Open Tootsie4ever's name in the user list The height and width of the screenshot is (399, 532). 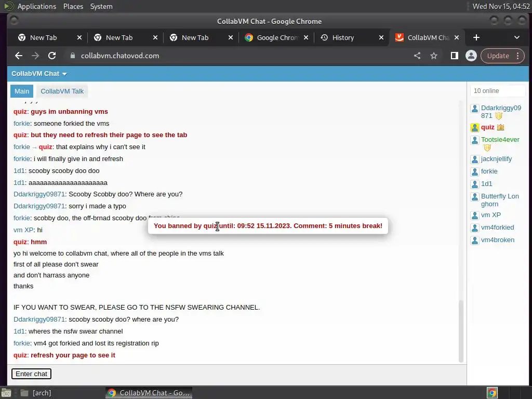[x=500, y=139]
